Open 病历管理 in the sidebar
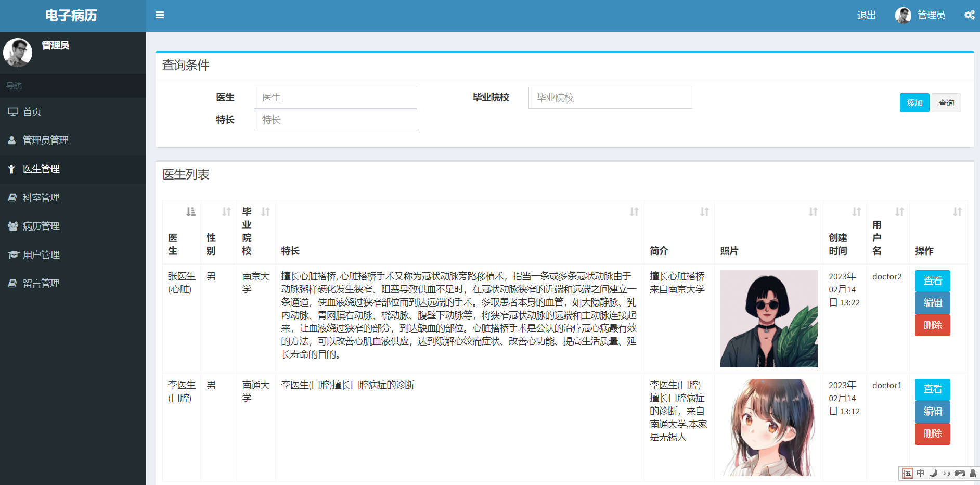980x485 pixels. coord(73,226)
